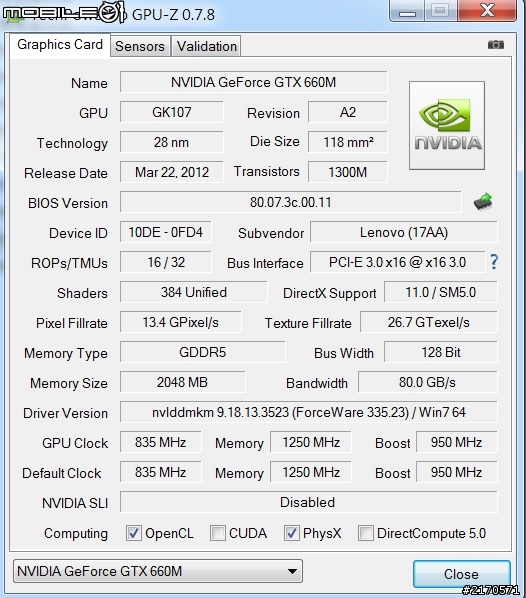Switch to the Sensors tab
This screenshot has width=526, height=598.
140,46
